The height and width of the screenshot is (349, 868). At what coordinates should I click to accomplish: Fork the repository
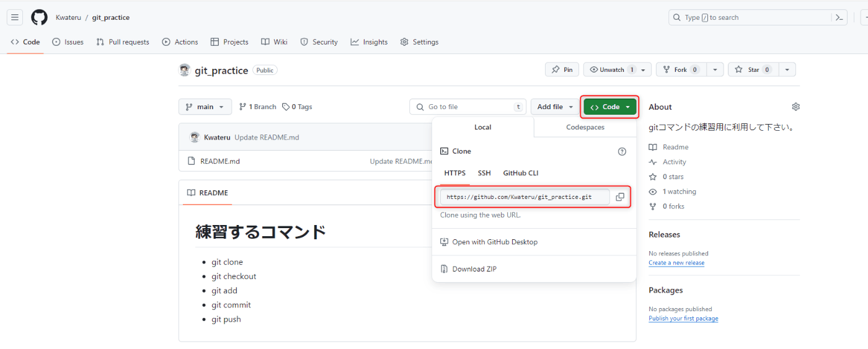click(681, 69)
